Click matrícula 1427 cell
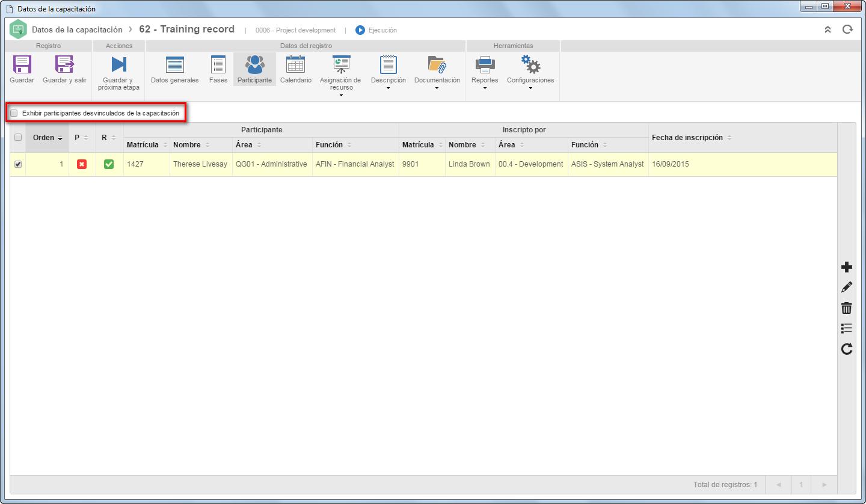Screen dimensions: 866x504 tap(147, 164)
